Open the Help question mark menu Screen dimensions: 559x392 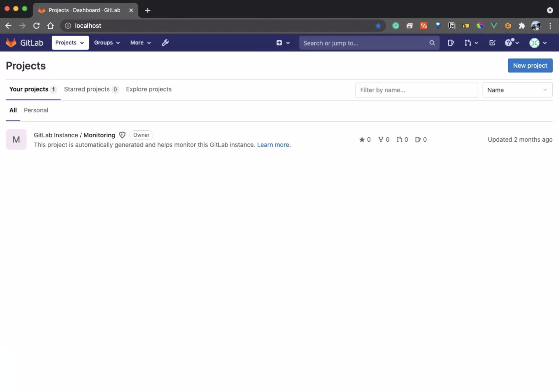(x=512, y=43)
